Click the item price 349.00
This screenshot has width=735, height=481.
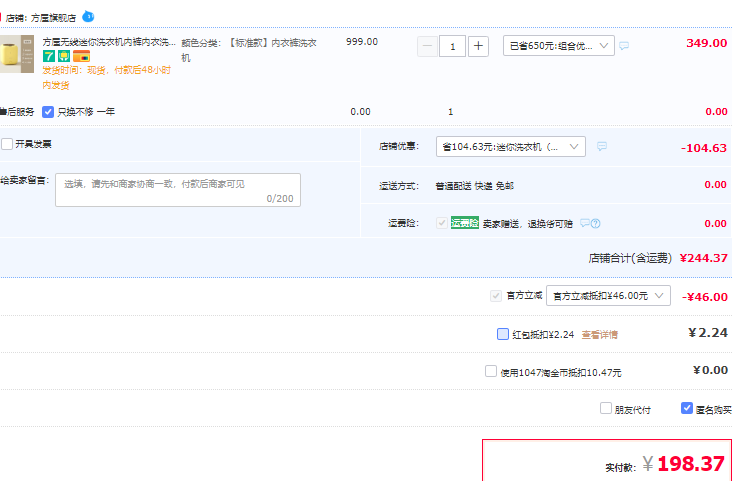[x=706, y=43]
